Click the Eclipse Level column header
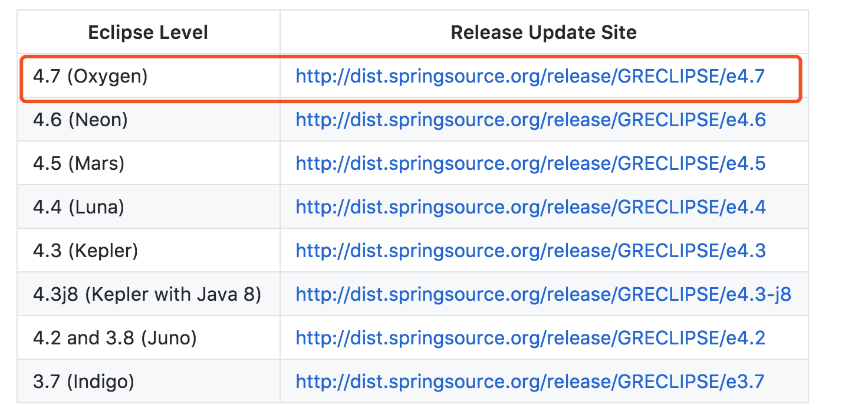Screen dimensions: 868x414 pos(148,32)
